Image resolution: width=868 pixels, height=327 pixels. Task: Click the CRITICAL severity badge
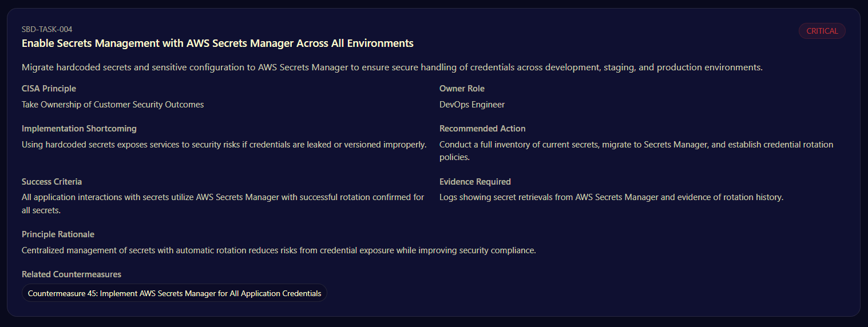pos(822,31)
